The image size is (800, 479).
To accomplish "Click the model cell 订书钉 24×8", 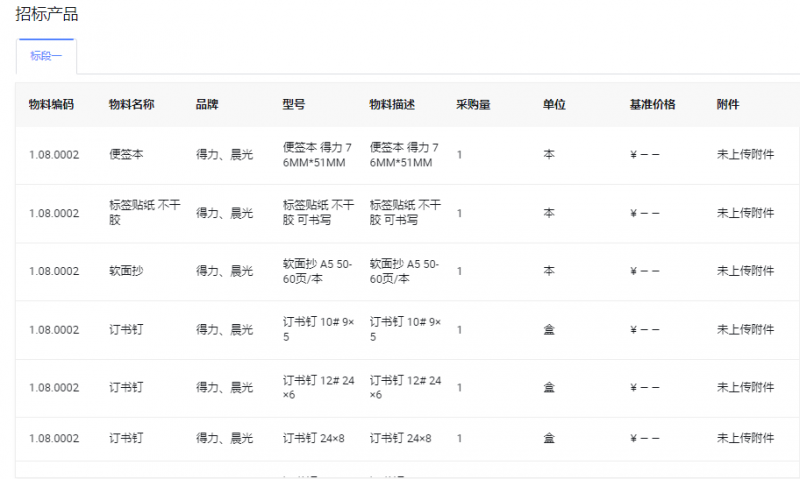I will (x=314, y=438).
